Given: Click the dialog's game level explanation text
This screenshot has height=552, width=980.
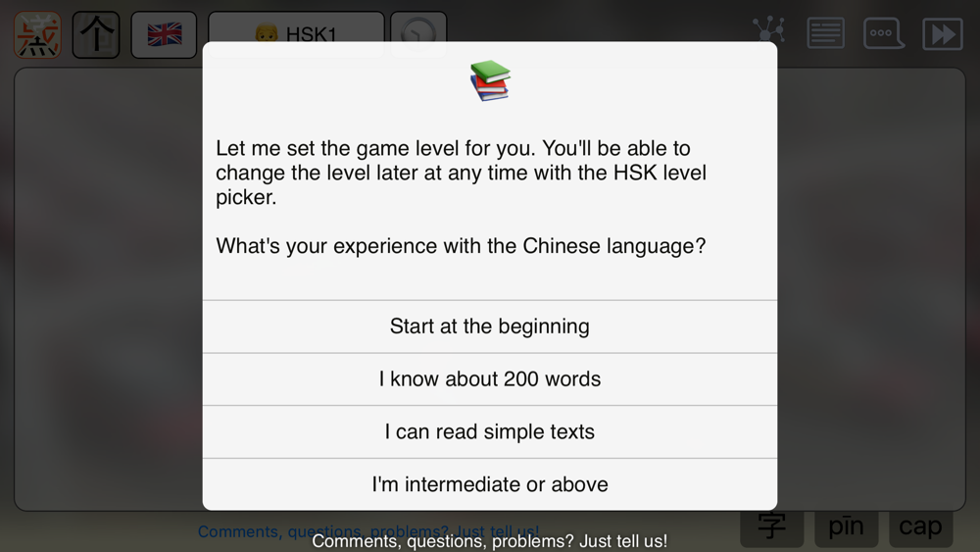Looking at the screenshot, I should 461,173.
